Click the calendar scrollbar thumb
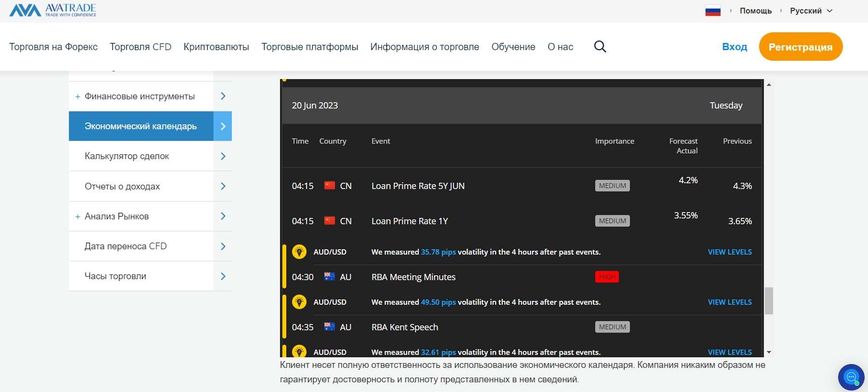Image resolution: width=868 pixels, height=392 pixels. pyautogui.click(x=769, y=301)
